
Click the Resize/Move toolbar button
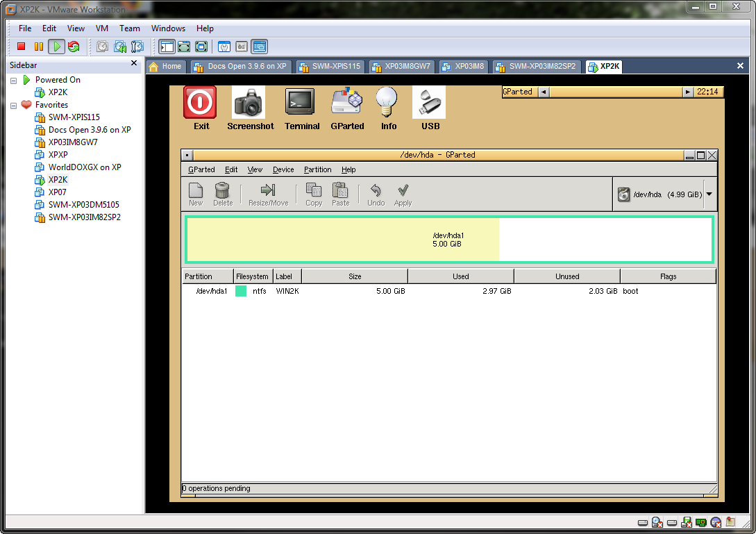pos(268,194)
